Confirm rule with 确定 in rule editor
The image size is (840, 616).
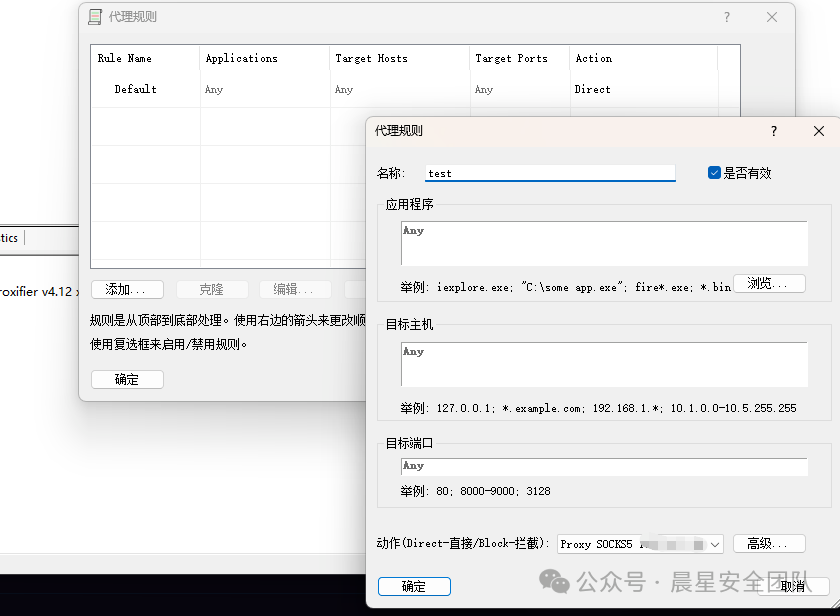point(414,587)
